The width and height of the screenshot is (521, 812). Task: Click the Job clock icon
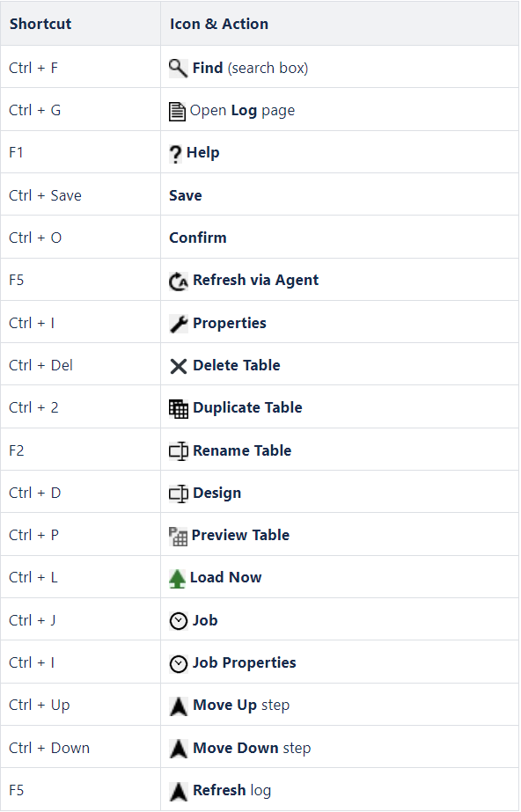point(179,621)
